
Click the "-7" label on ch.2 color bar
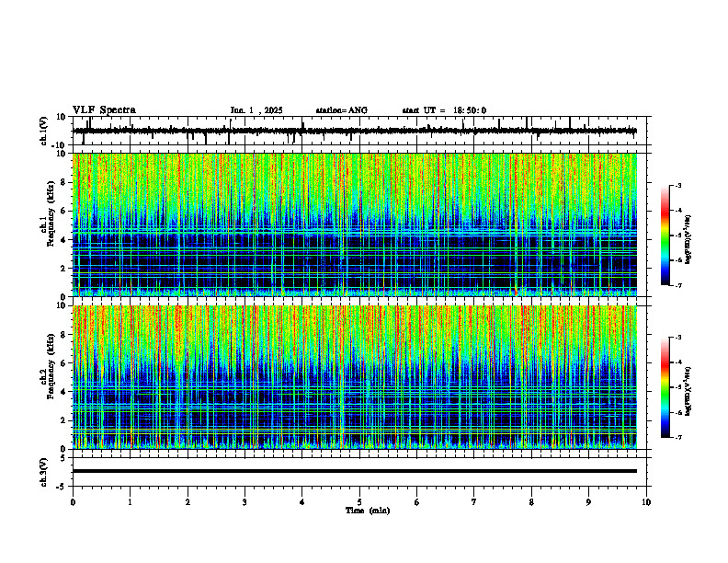tap(677, 437)
